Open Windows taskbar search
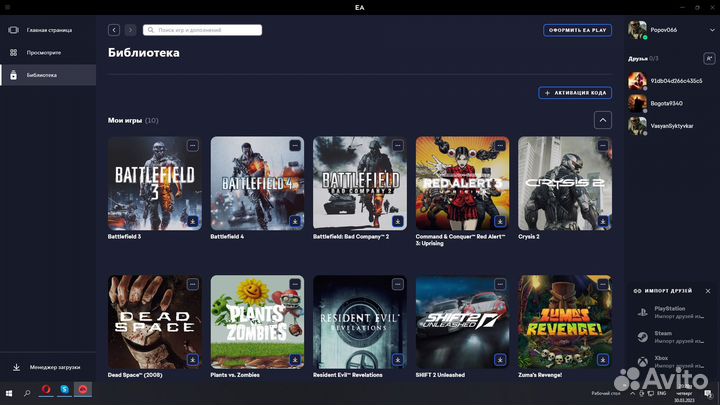The height and width of the screenshot is (405, 720). point(27,394)
